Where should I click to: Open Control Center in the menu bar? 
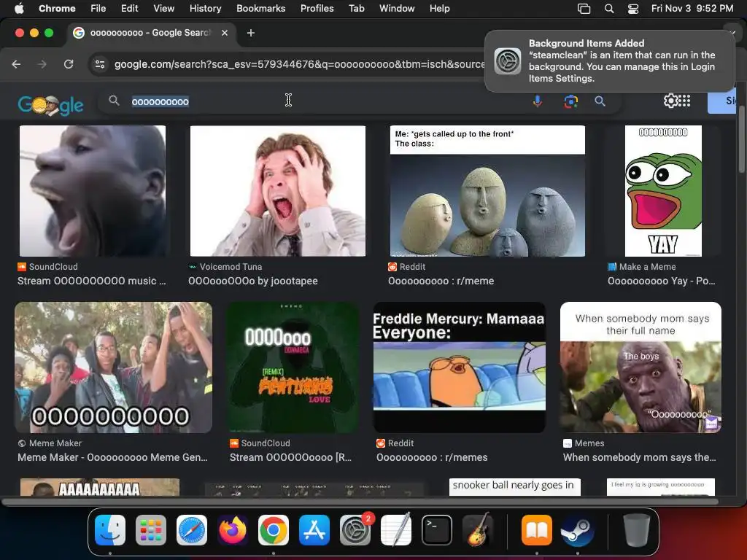pyautogui.click(x=633, y=8)
